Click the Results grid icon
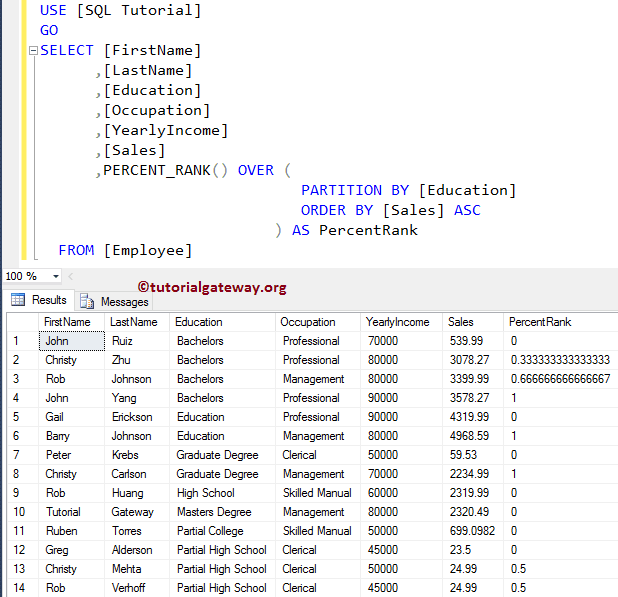618x597 pixels. [x=18, y=300]
